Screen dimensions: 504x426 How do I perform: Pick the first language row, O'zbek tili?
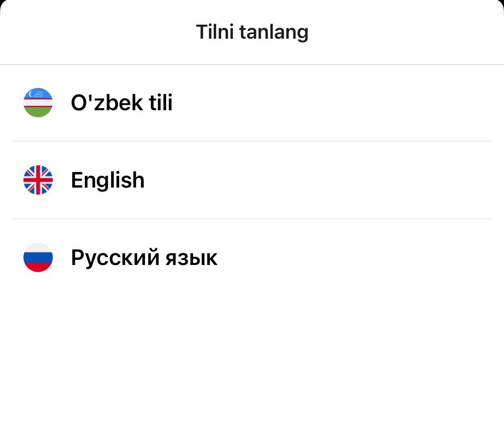pos(252,103)
